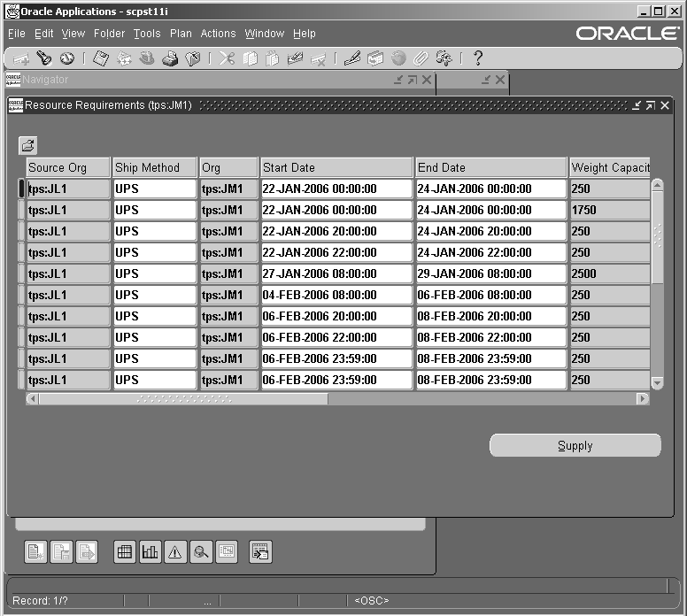Click the document with arrow icon at bottom
Viewport: 687px width, 616px height.
87,552
